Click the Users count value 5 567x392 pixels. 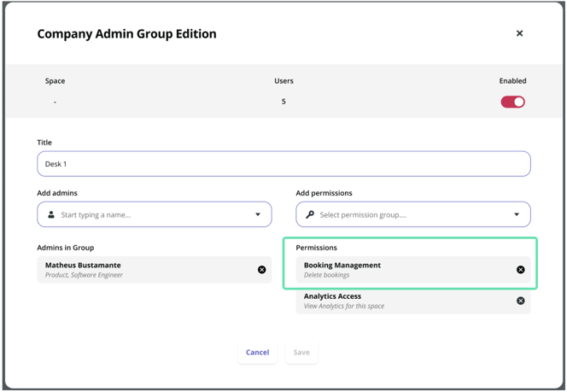[283, 102]
